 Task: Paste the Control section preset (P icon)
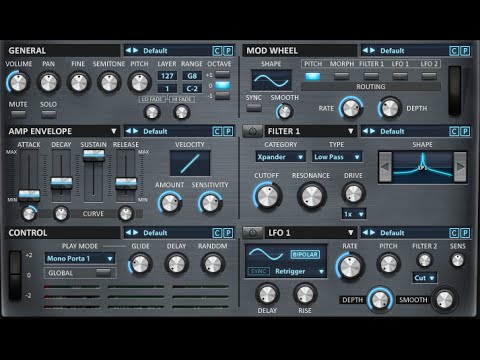click(228, 233)
